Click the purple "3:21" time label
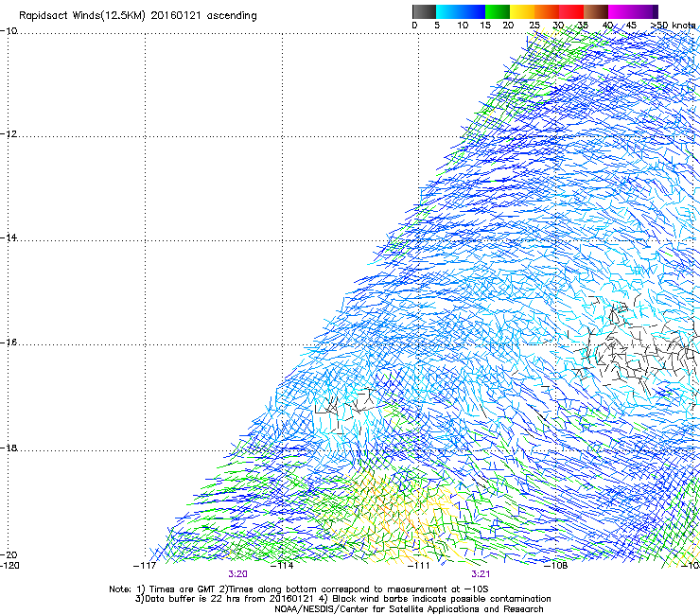The height and width of the screenshot is (615, 700). [x=481, y=574]
